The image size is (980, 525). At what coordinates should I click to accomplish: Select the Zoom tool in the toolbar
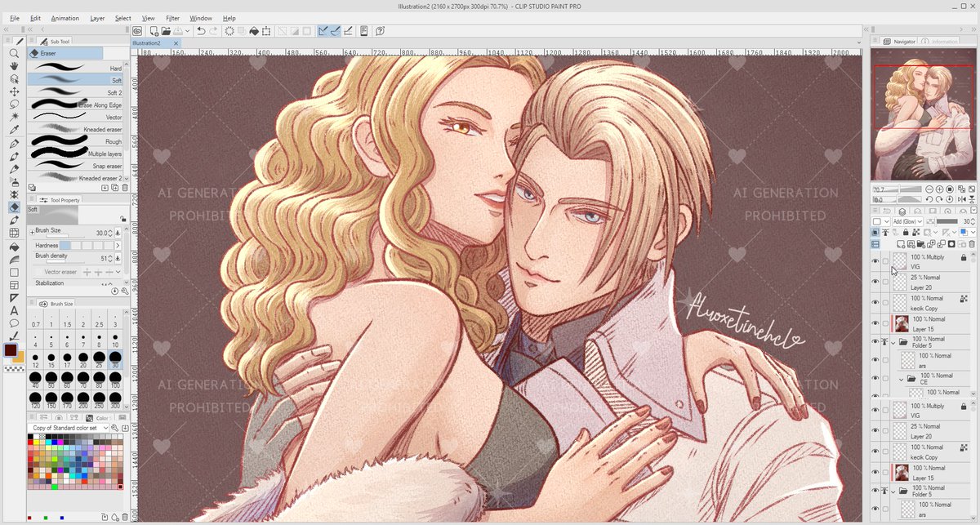13,53
